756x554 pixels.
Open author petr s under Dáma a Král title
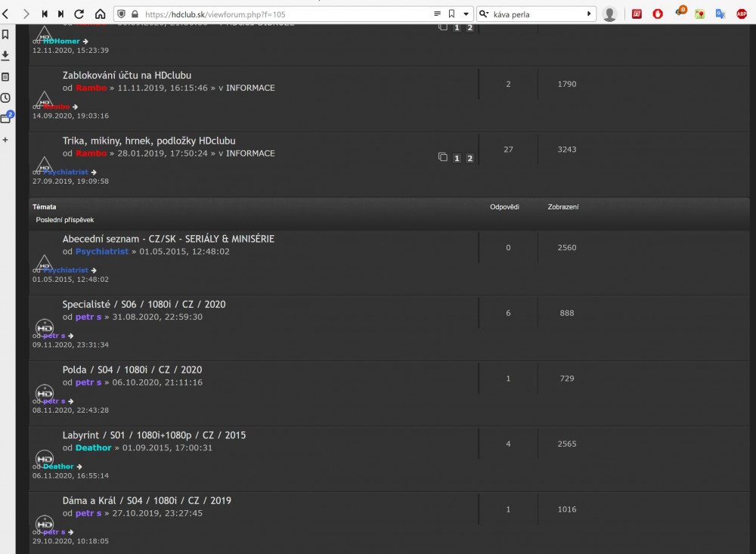[88, 513]
